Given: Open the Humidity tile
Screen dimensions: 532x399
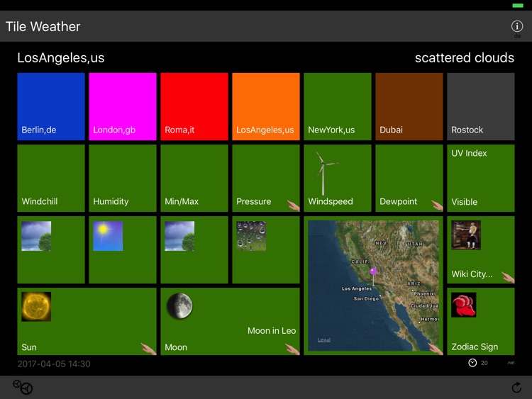Looking at the screenshot, I should click(x=123, y=179).
